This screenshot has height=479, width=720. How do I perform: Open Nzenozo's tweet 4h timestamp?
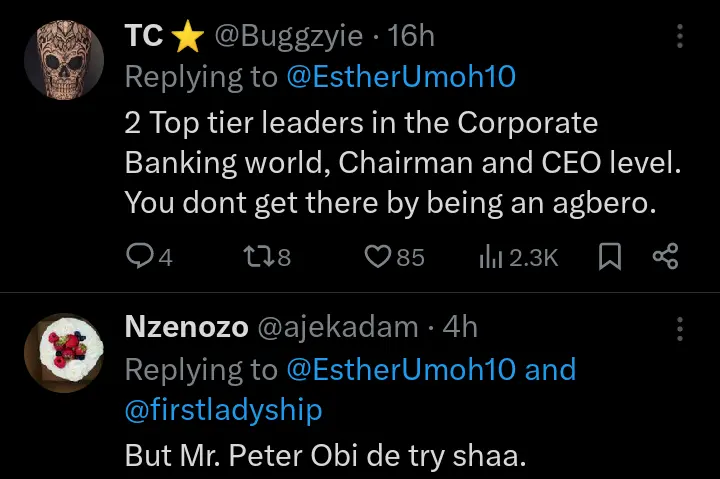(x=460, y=328)
